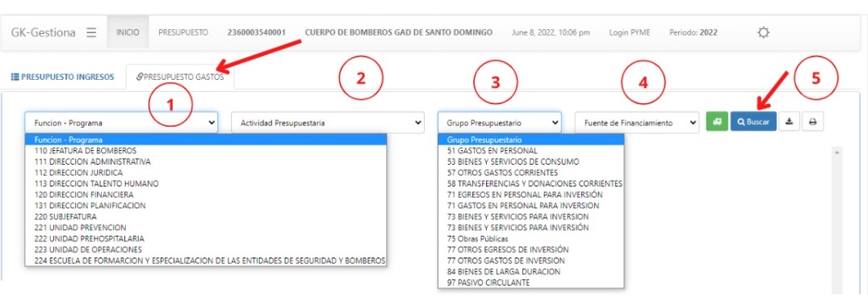868x306 pixels.
Task: Click INICIO in the top bar
Action: [x=128, y=32]
